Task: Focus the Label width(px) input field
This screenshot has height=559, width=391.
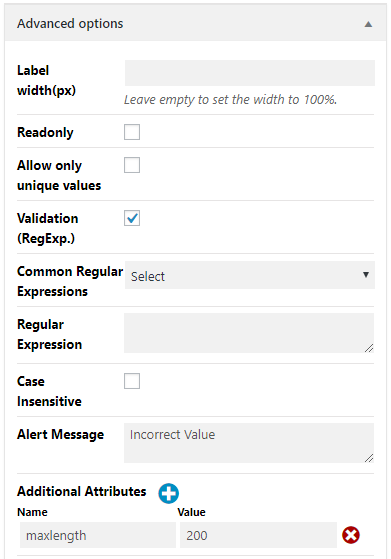Action: coord(249,73)
